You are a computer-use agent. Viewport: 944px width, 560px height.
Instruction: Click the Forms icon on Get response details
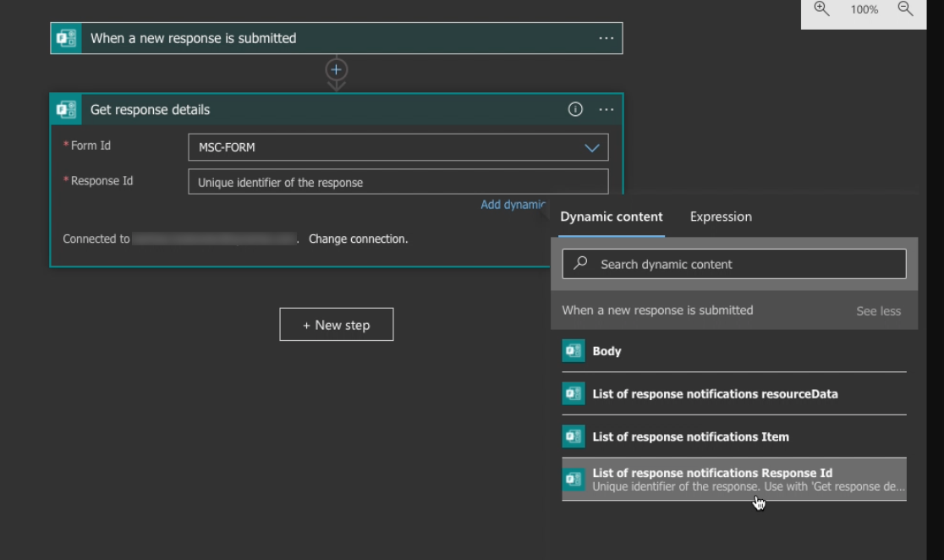tap(65, 109)
